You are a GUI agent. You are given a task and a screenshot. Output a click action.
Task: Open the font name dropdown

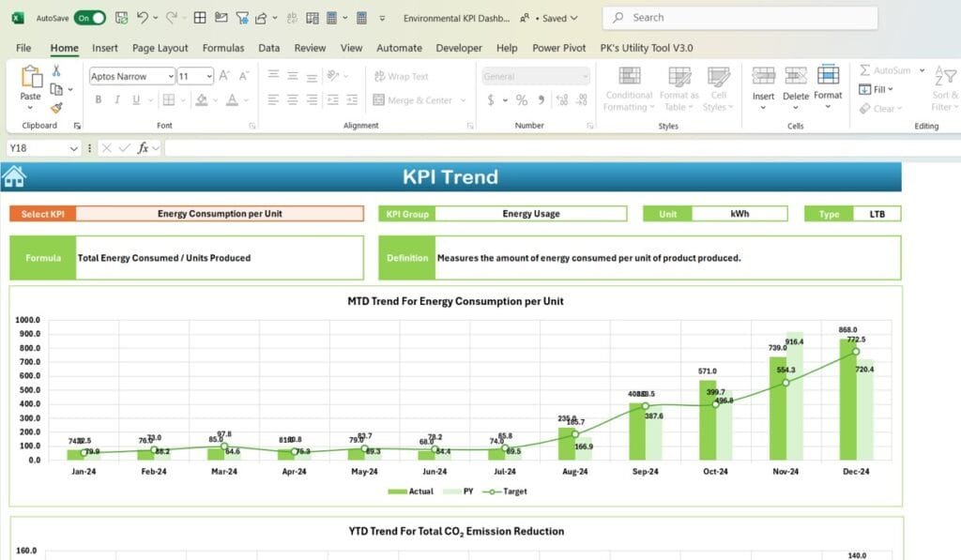(x=172, y=76)
